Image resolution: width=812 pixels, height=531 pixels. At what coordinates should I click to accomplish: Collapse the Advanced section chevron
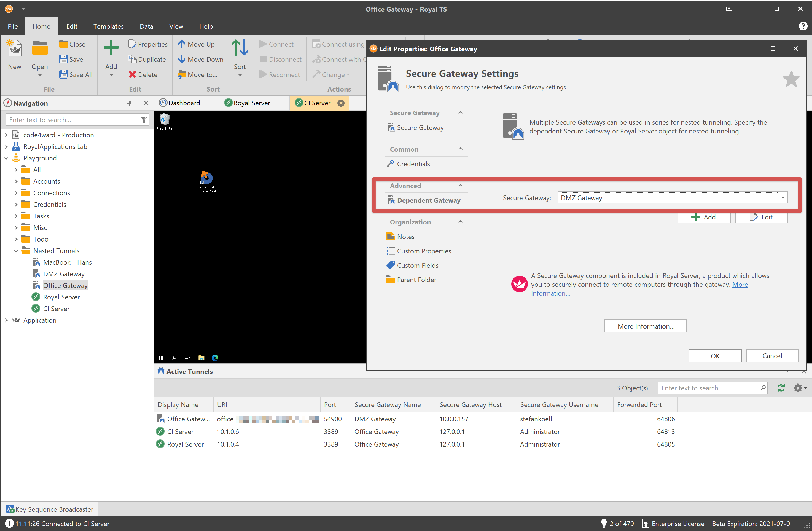point(461,185)
